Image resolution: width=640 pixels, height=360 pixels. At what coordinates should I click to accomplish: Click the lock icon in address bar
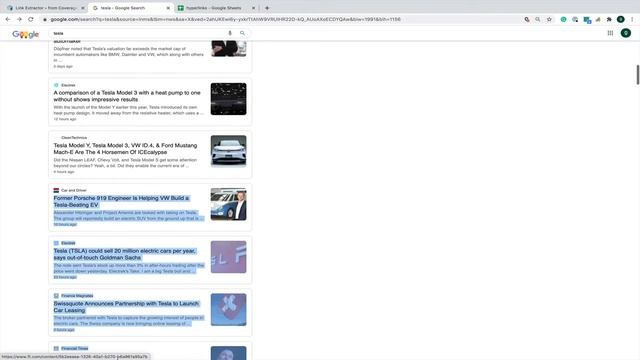click(45, 20)
